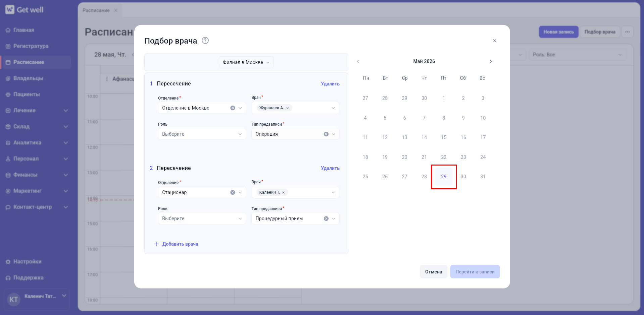Close the Подбор врача dialog
The height and width of the screenshot is (315, 644).
495,41
